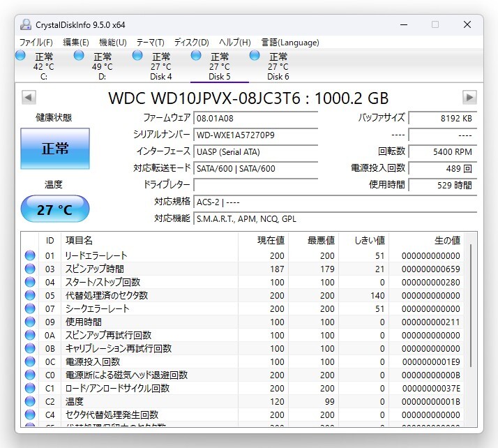Click the rotation rate value 5400 RPM
Screen dimensions: 498x448
pyautogui.click(x=443, y=152)
